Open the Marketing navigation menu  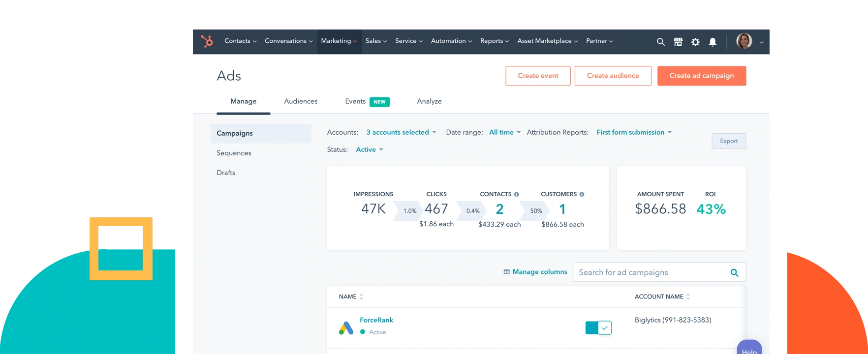[x=339, y=41]
